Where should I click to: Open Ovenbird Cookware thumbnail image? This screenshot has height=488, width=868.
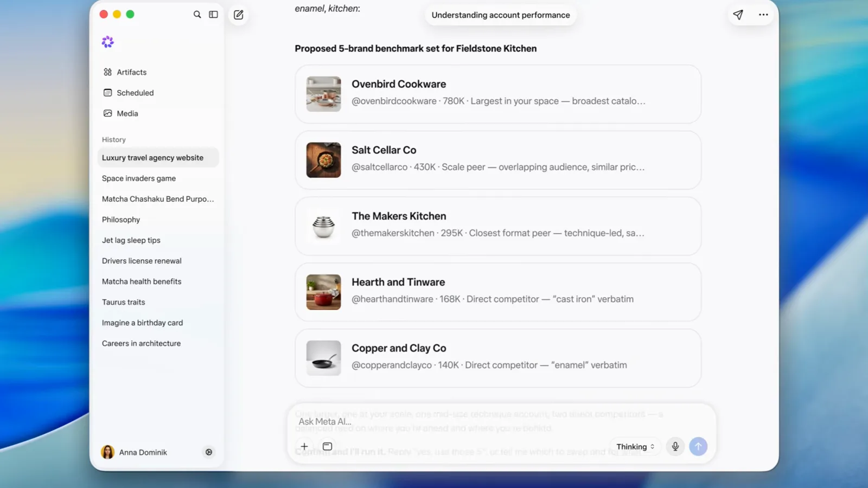[324, 94]
